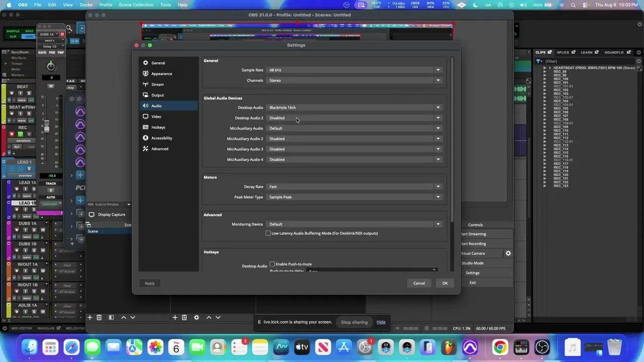Open the General settings section
644x362 pixels.
click(x=169, y=63)
